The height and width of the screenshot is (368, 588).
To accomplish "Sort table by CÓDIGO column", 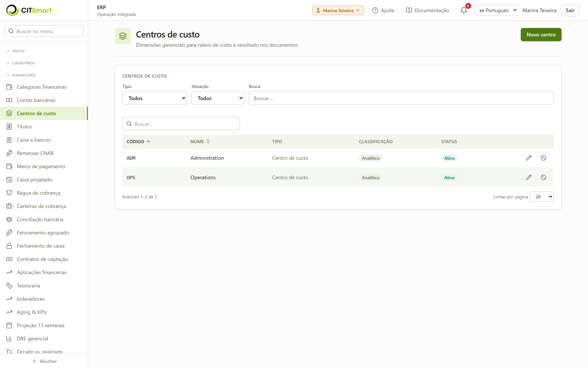I will coord(139,141).
